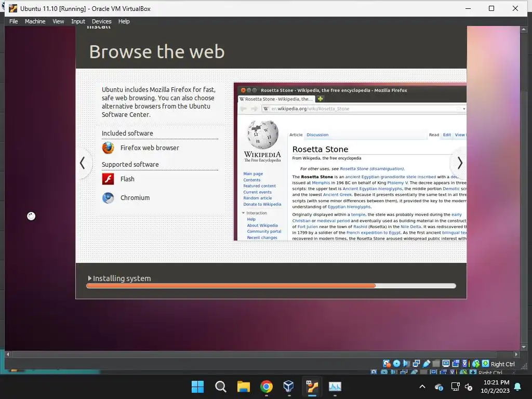Screen dimensions: 532x399
Task: Open the Recent changes sidebar link
Action: [262, 237]
